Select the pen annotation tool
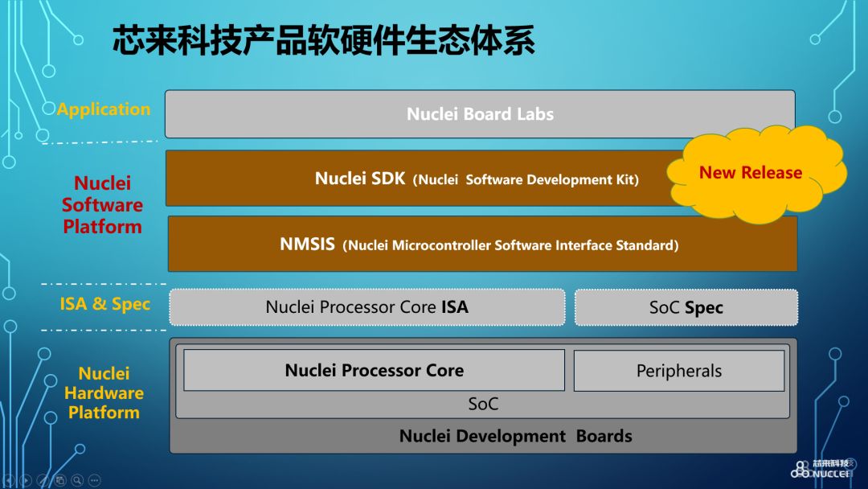This screenshot has height=489, width=868. [43, 479]
